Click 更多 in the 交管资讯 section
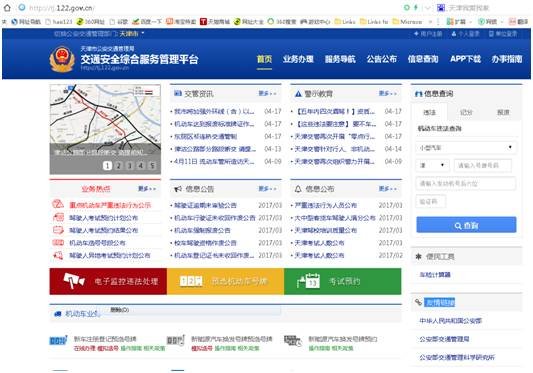This screenshot has width=533, height=373. point(267,94)
